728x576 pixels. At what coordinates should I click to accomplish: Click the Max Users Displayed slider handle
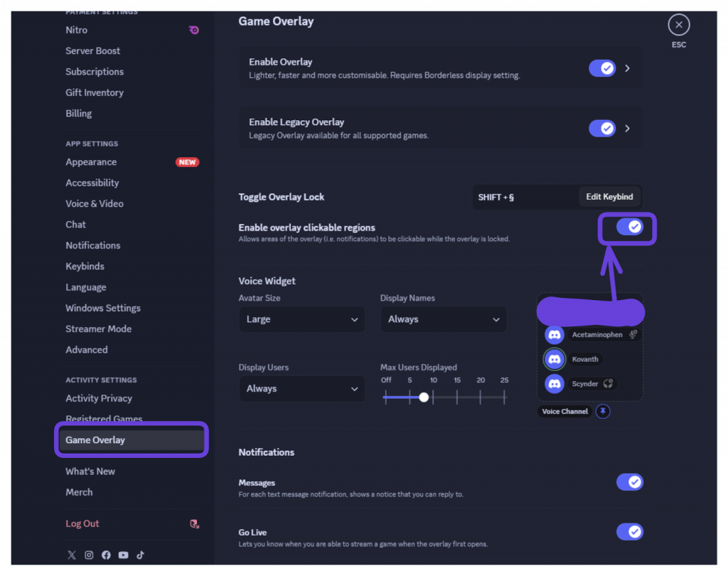pyautogui.click(x=424, y=398)
